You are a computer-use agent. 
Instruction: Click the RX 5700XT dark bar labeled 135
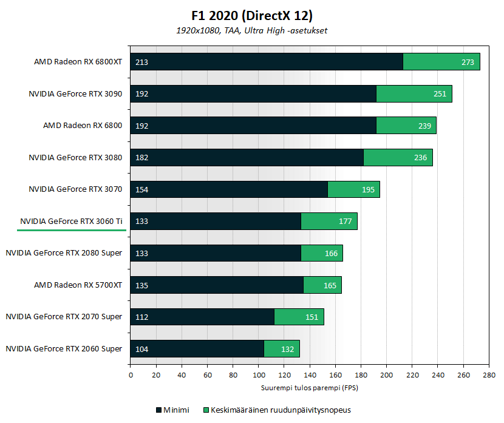(x=217, y=285)
